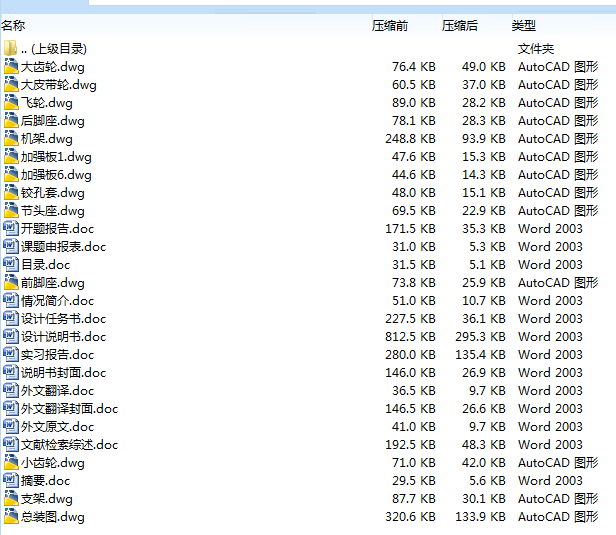Select the file name 外文翻译封面.doc

click(x=70, y=409)
